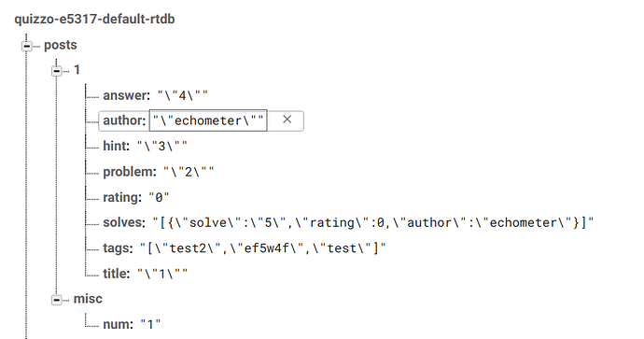Select the node label 1 under posts
This screenshot has height=339, width=644.
(x=77, y=70)
